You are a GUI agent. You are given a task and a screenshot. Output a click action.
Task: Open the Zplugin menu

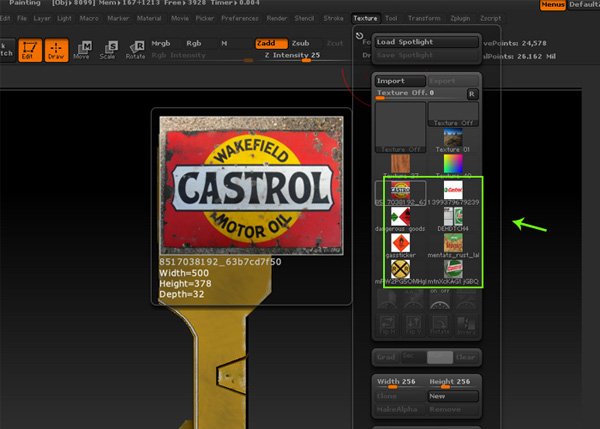click(460, 18)
